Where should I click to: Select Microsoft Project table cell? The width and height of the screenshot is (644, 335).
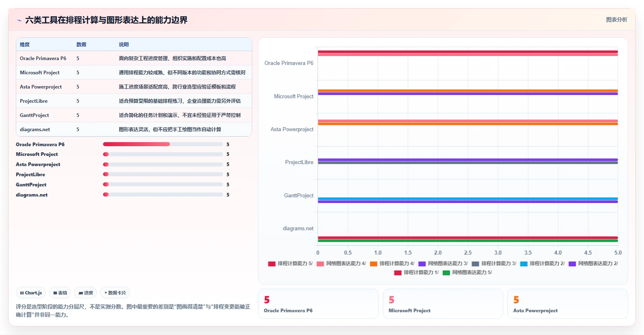pyautogui.click(x=40, y=73)
